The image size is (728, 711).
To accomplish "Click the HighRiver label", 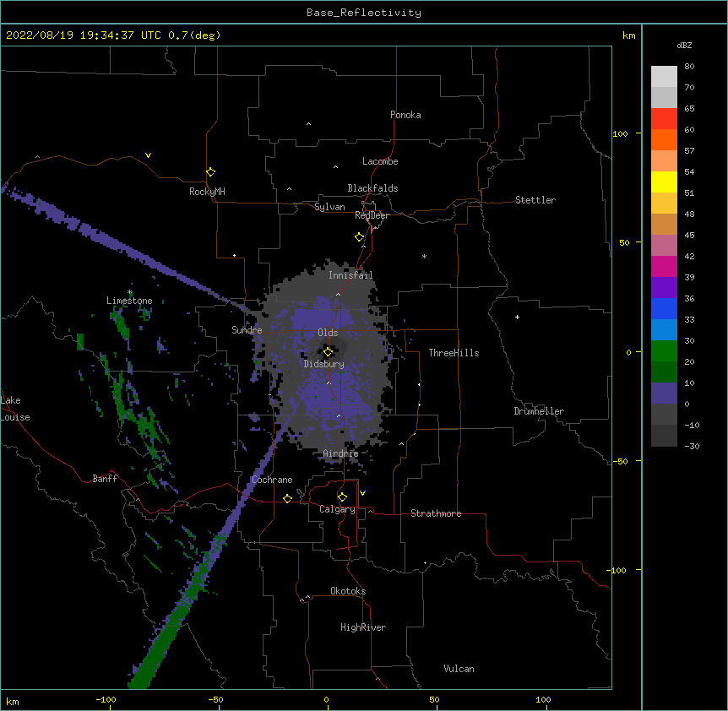I will tap(363, 627).
